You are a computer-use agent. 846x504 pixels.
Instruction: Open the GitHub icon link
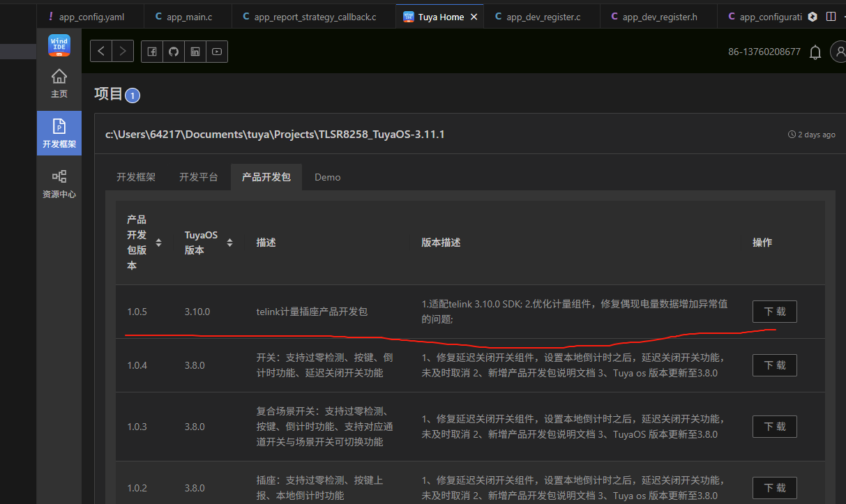pyautogui.click(x=174, y=51)
